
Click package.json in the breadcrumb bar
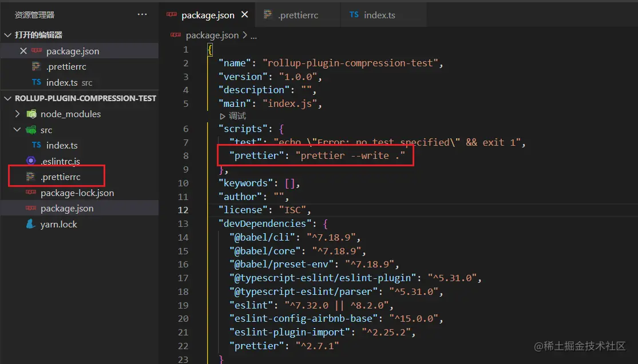(212, 35)
